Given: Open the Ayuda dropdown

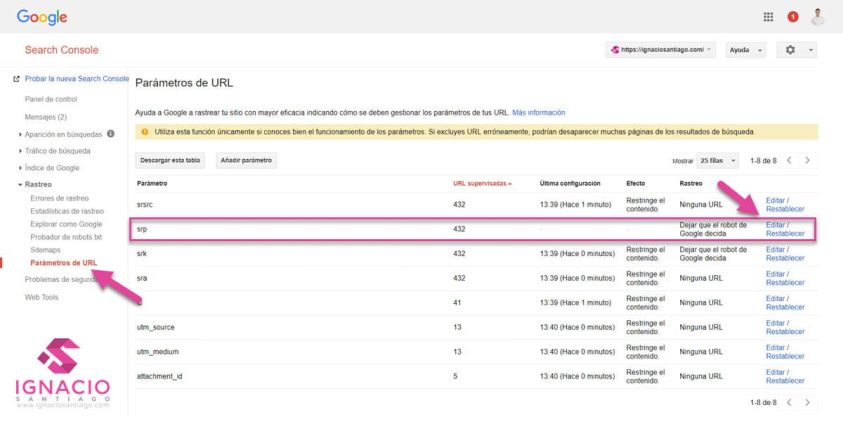Looking at the screenshot, I should pos(746,50).
